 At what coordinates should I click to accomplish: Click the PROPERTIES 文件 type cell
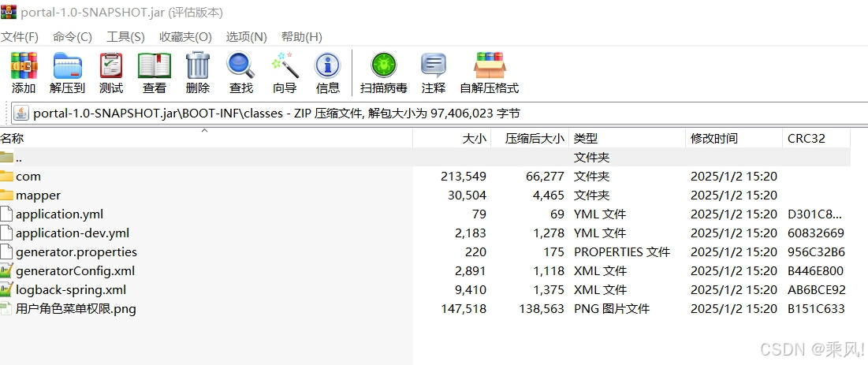pos(622,252)
